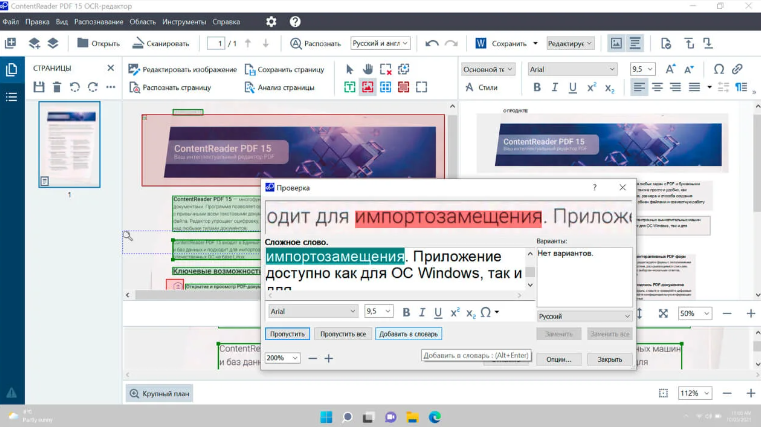
Task: Rotate page clockwise in Pages panel
Action: pyautogui.click(x=93, y=87)
